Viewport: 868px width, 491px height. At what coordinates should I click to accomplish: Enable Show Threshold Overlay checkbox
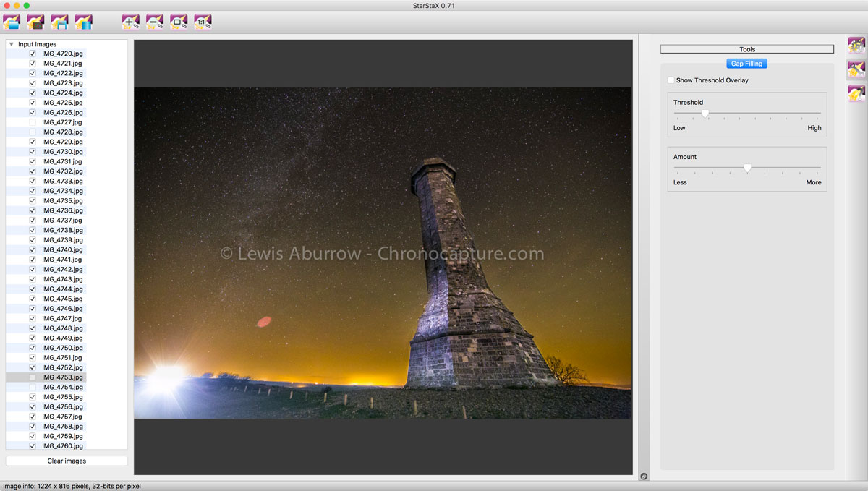[x=671, y=80]
